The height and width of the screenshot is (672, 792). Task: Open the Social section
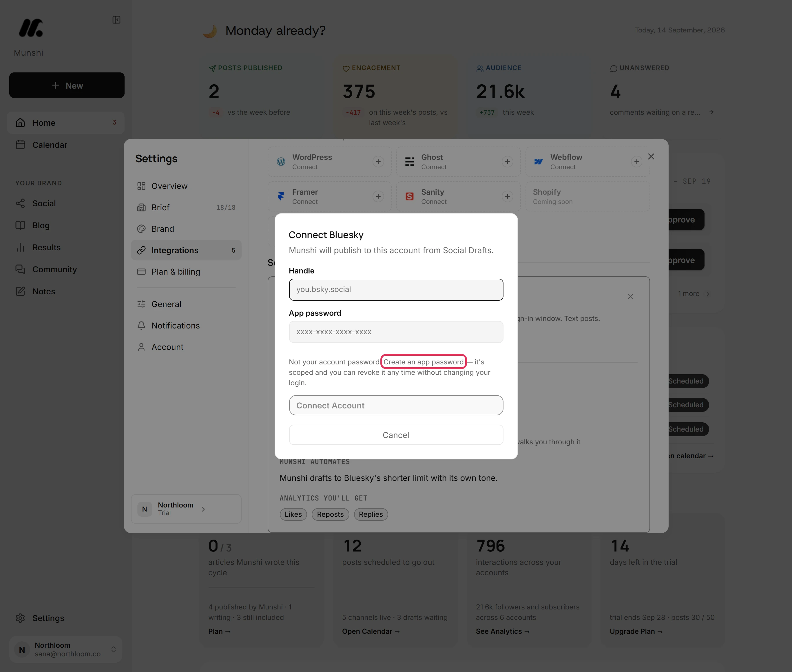pyautogui.click(x=65, y=203)
